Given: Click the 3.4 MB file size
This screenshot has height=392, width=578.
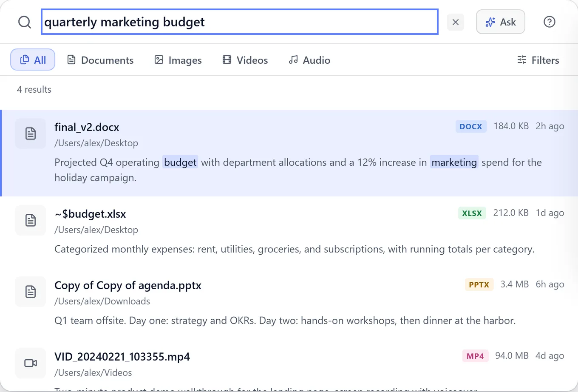Looking at the screenshot, I should click(x=515, y=284).
